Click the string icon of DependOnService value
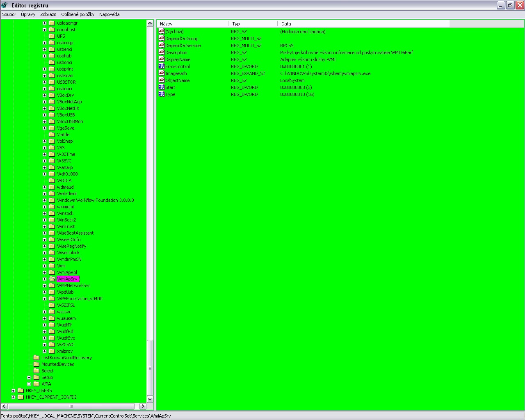525x420 pixels. coord(162,45)
